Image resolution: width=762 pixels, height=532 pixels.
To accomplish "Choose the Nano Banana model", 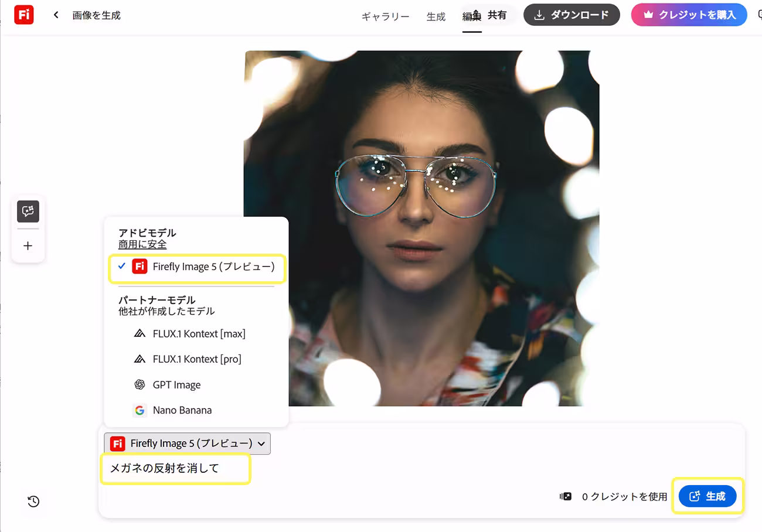I will pos(182,410).
